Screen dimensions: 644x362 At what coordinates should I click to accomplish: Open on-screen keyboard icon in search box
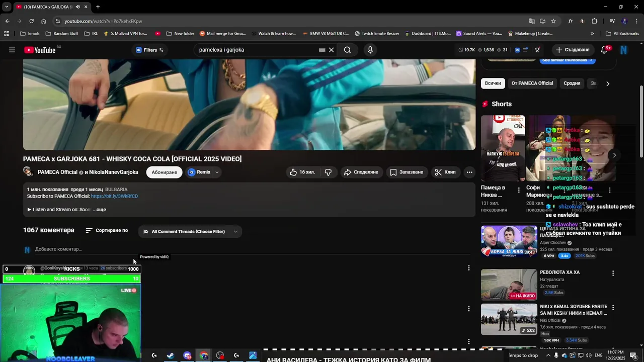[x=322, y=50]
